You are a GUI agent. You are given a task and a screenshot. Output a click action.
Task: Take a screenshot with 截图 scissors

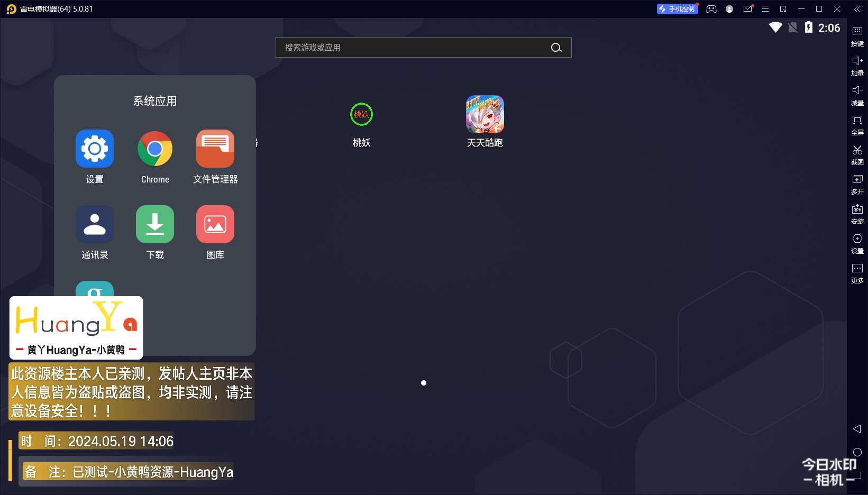click(x=857, y=154)
